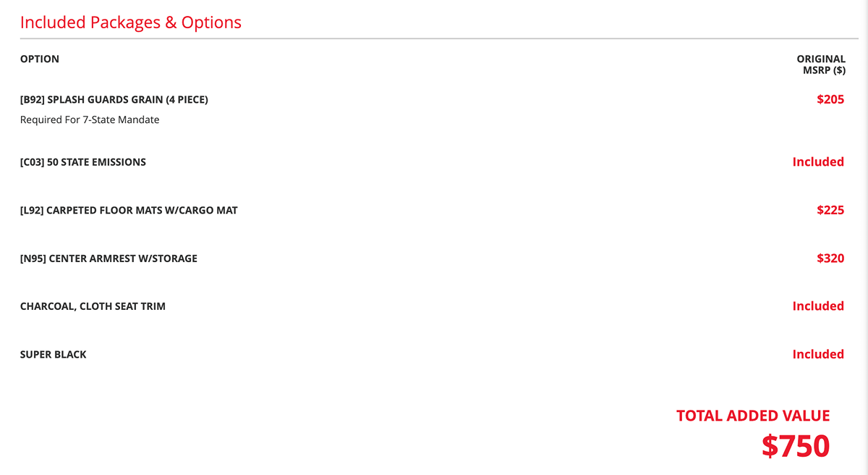Click the B92 option code text
This screenshot has height=475, width=868.
tap(33, 100)
